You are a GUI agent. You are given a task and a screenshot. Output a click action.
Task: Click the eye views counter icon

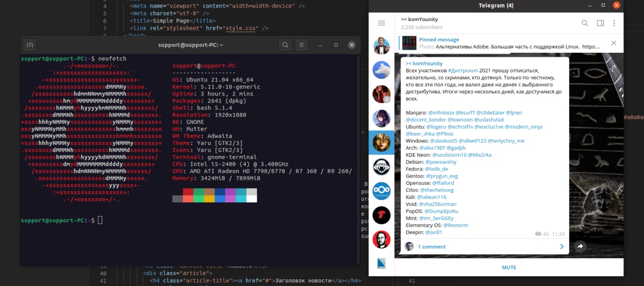(x=538, y=234)
